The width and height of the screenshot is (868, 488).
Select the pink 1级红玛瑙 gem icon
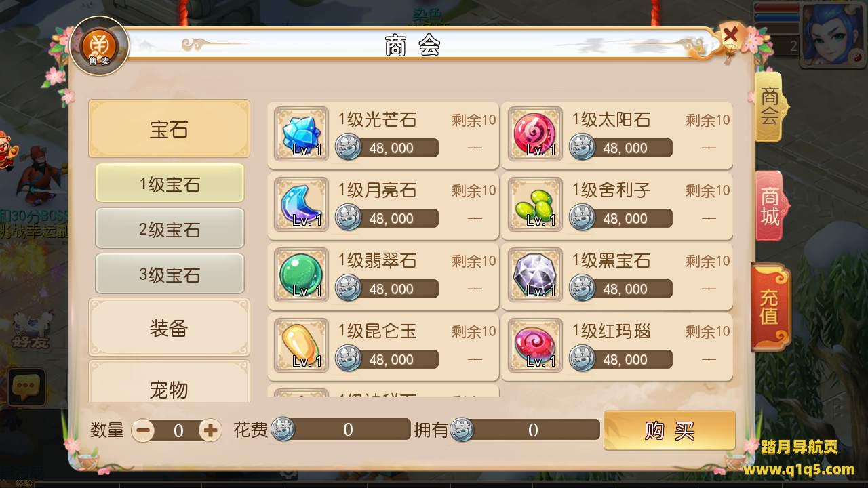(x=535, y=346)
